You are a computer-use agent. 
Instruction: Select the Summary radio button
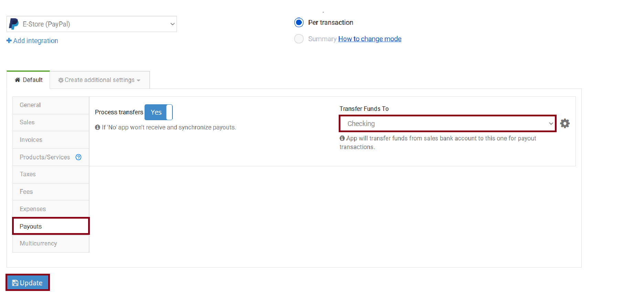(299, 39)
